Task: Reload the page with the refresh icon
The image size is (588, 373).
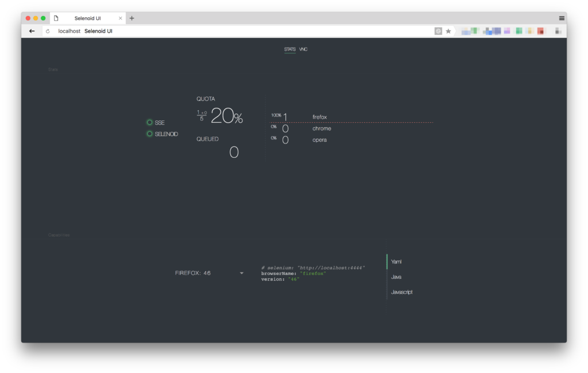Action: pos(48,31)
